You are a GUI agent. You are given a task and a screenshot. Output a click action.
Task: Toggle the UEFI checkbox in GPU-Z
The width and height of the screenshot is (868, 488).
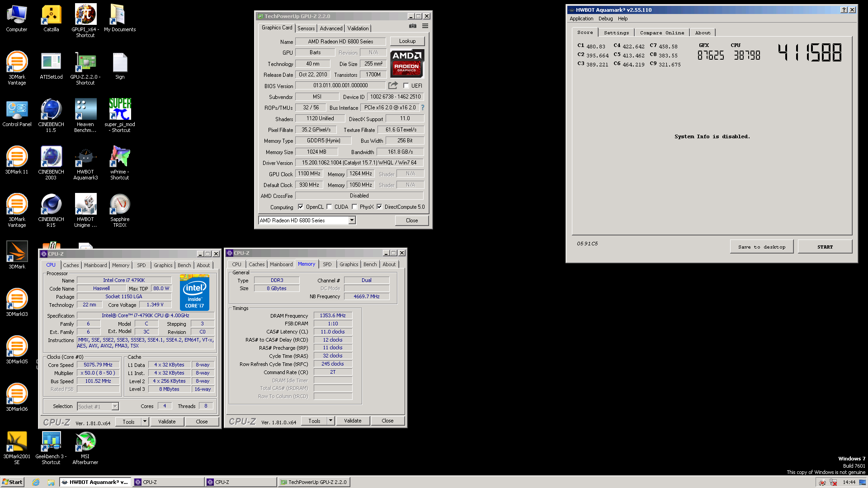[406, 85]
